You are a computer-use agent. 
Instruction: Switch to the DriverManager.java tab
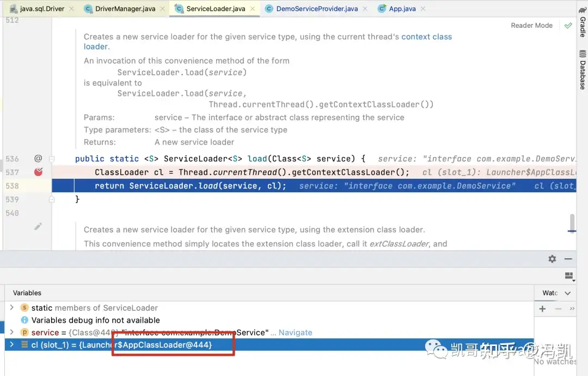125,9
